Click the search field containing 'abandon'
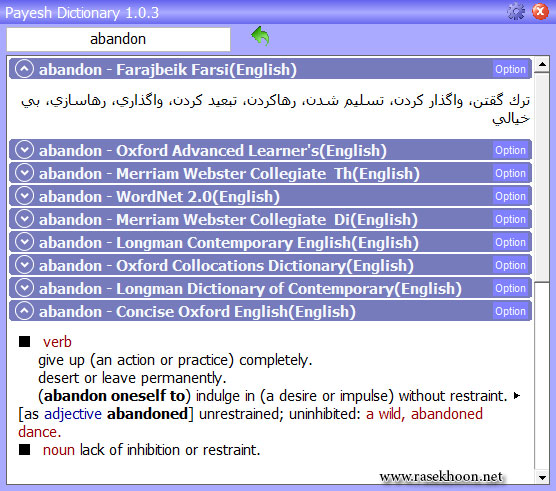 (118, 39)
